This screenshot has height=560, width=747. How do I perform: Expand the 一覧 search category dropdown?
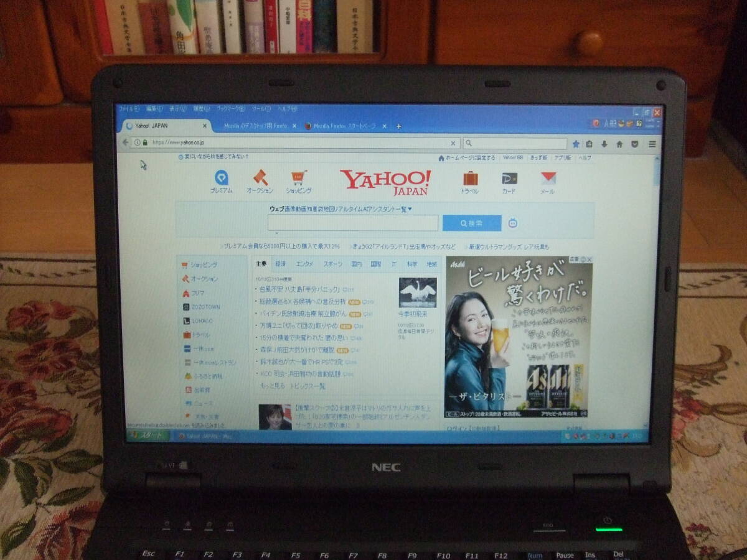(405, 209)
